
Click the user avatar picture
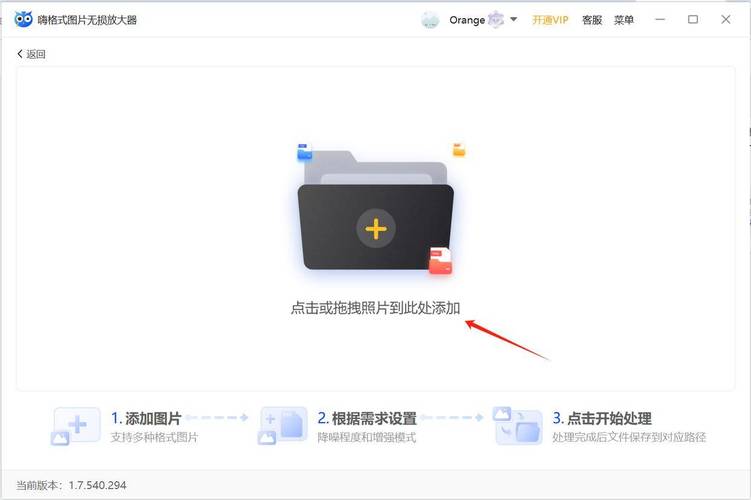[x=430, y=20]
